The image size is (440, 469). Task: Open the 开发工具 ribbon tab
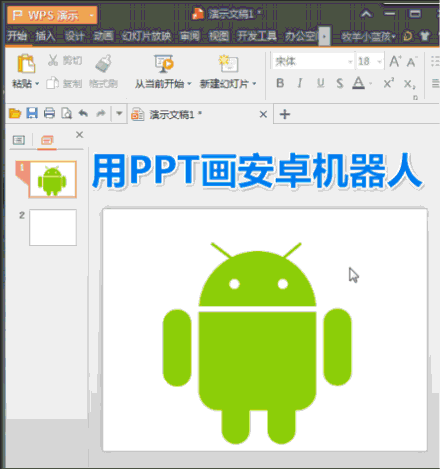tap(257, 36)
